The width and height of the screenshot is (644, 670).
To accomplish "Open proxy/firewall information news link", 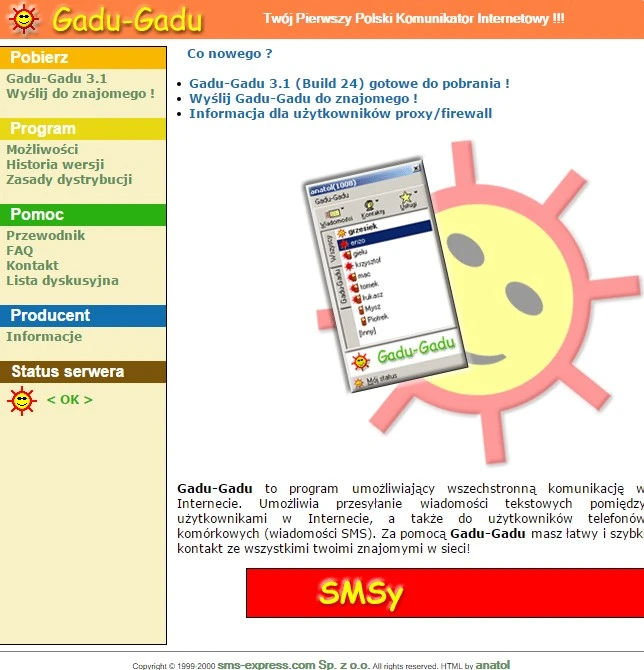I will [x=340, y=114].
